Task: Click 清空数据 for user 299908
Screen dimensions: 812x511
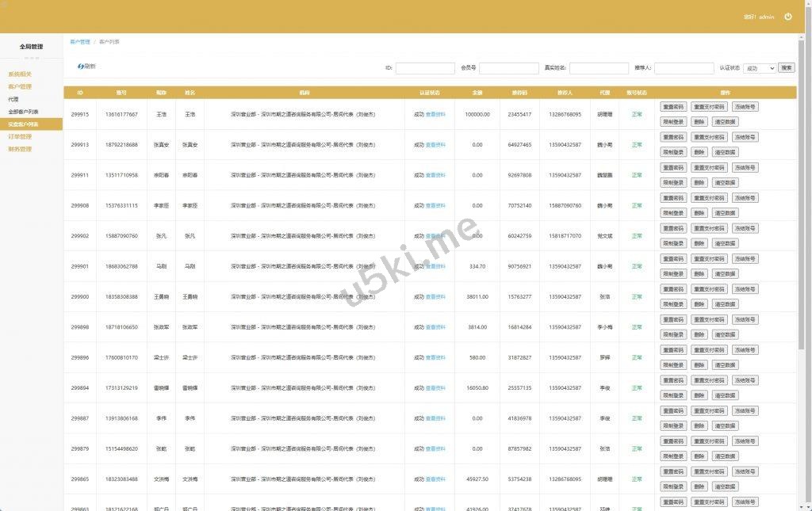Action: (725, 213)
